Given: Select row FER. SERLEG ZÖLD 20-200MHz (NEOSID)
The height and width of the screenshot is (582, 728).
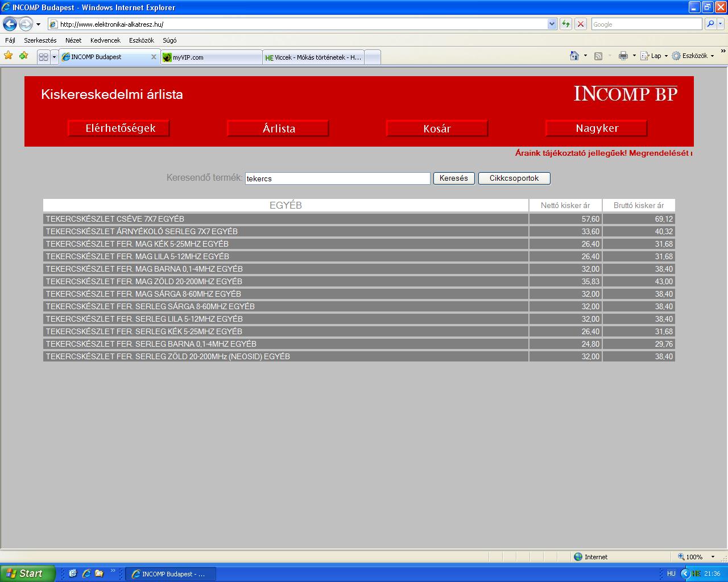Looking at the screenshot, I should coord(286,356).
